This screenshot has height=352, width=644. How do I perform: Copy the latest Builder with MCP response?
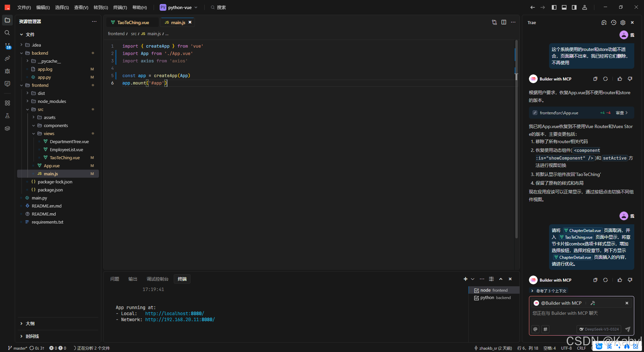(595, 280)
